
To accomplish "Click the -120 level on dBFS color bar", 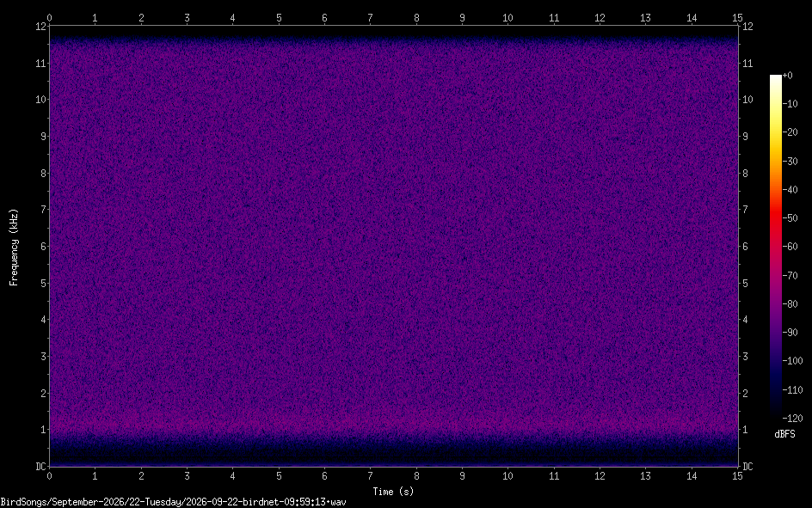I will [x=792, y=418].
